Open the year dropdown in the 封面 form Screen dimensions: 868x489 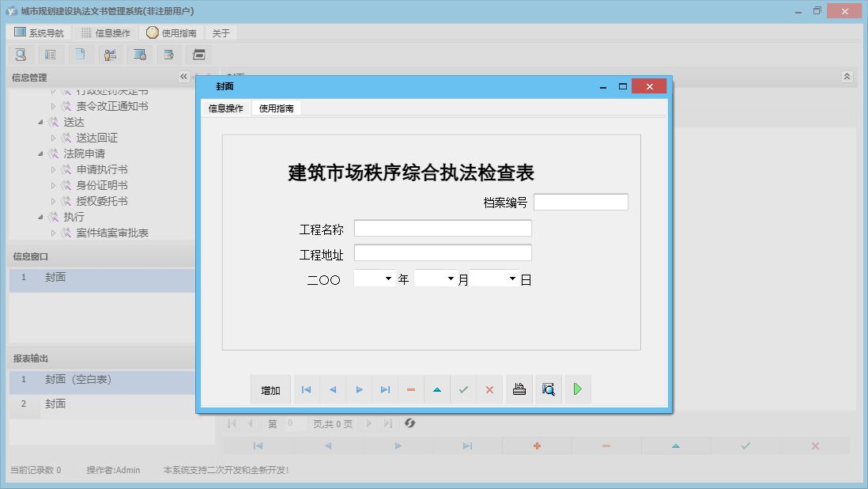[387, 279]
